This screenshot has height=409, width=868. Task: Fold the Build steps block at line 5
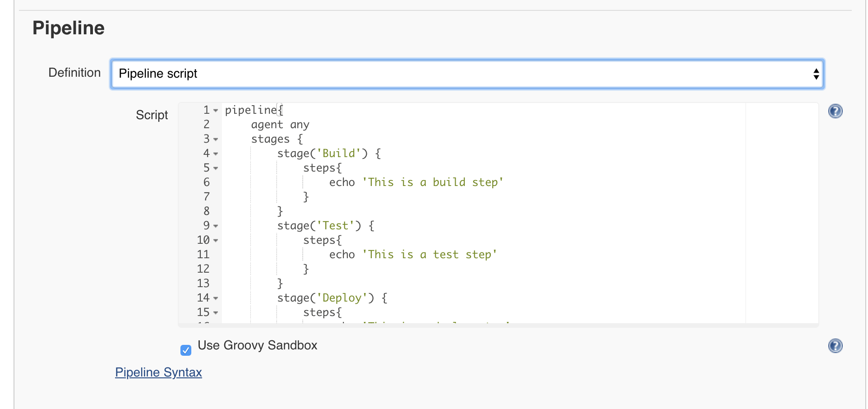[216, 168]
